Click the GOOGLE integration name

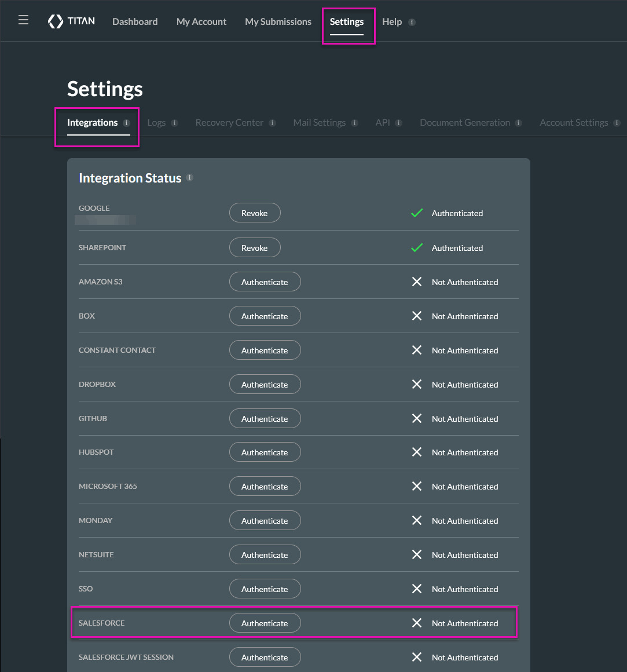(94, 208)
